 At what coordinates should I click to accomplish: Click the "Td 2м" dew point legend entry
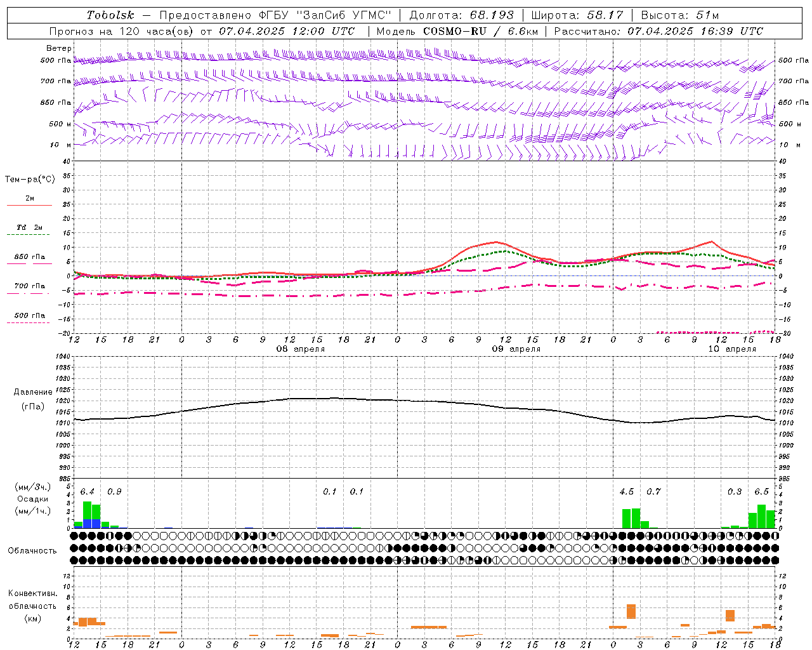pyautogui.click(x=29, y=227)
